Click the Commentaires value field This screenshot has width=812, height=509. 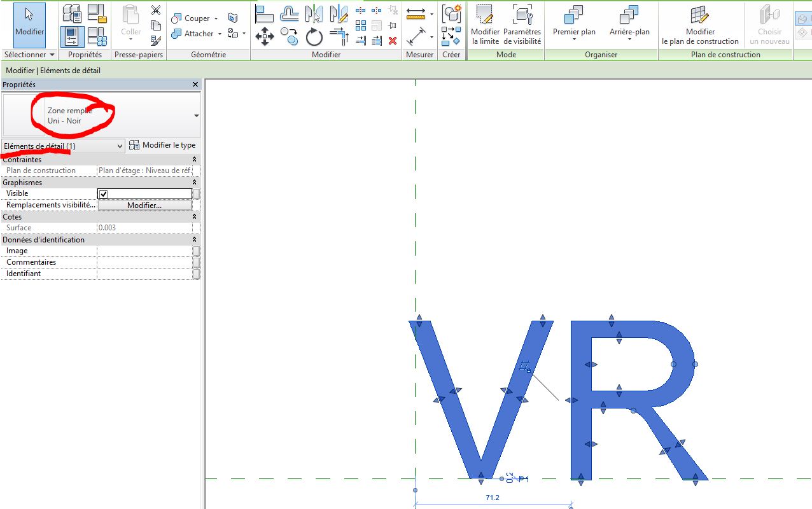click(144, 262)
